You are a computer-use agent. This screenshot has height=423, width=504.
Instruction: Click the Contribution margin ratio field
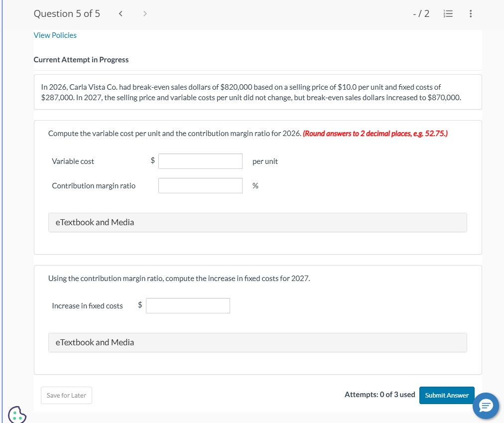pos(200,185)
